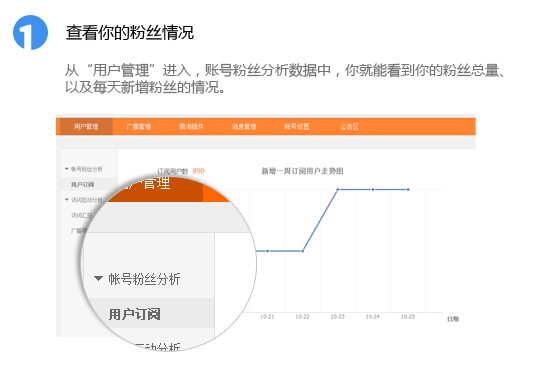Click the 订阅用户数 label
The height and width of the screenshot is (380, 551).
tap(173, 172)
